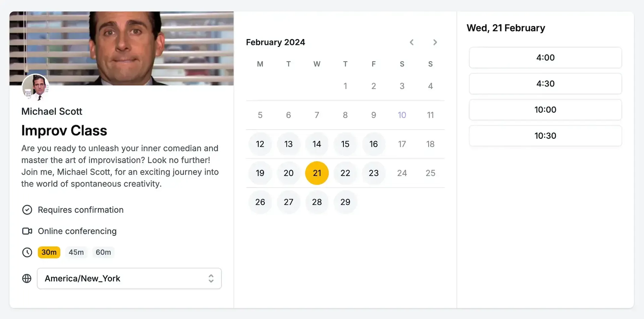Image resolution: width=644 pixels, height=319 pixels.
Task: Click Michael Scott's avatar photo
Action: click(x=35, y=87)
